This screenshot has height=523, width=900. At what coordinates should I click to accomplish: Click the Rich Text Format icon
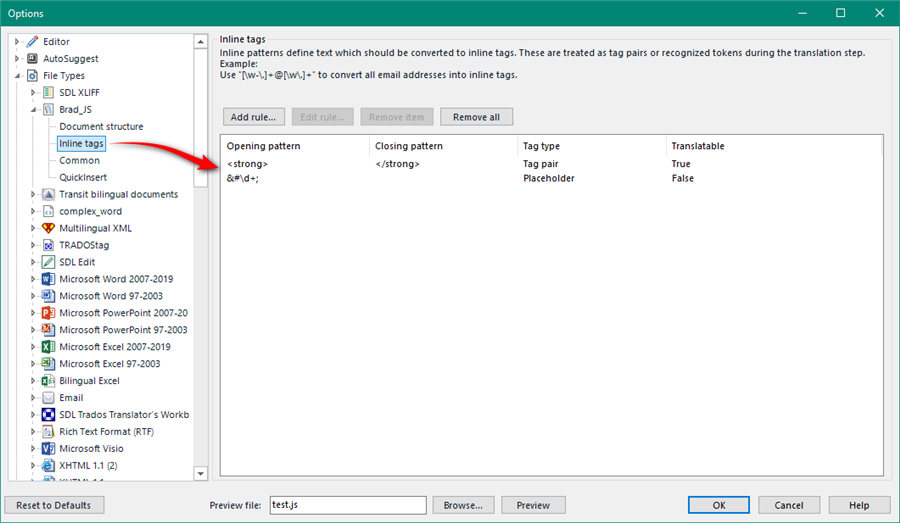pyautogui.click(x=49, y=431)
